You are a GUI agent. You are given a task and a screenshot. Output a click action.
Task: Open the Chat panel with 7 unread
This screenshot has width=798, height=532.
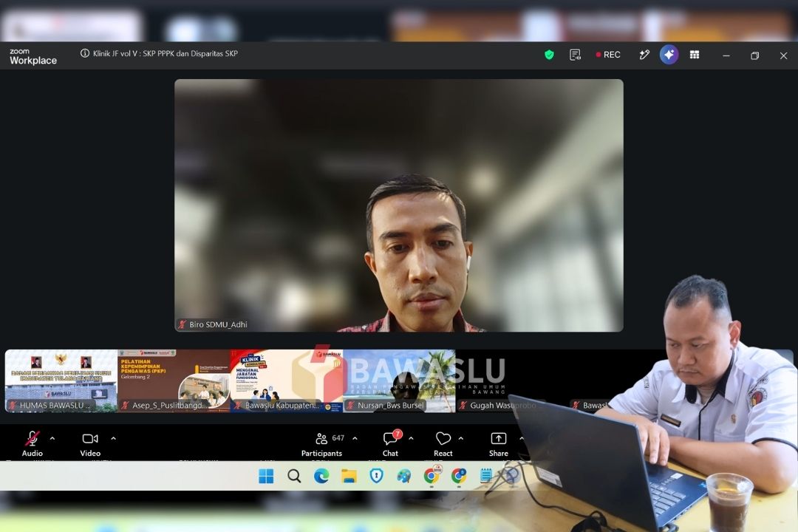coord(391,443)
